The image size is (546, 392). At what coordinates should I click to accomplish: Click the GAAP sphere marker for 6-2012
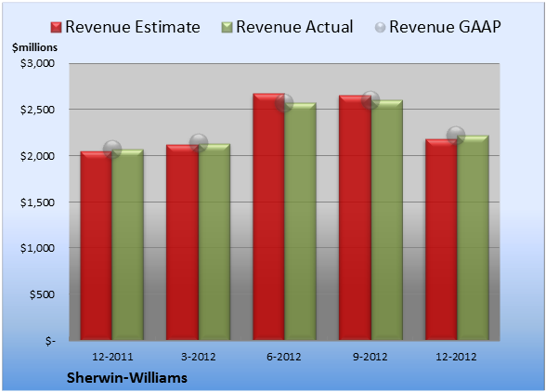284,103
